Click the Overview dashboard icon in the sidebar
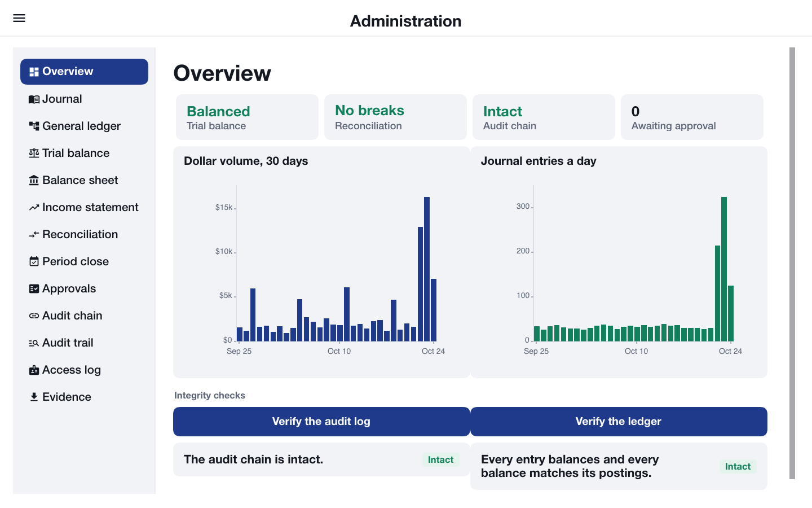Screen dimensions: 812x508 [x=34, y=72]
